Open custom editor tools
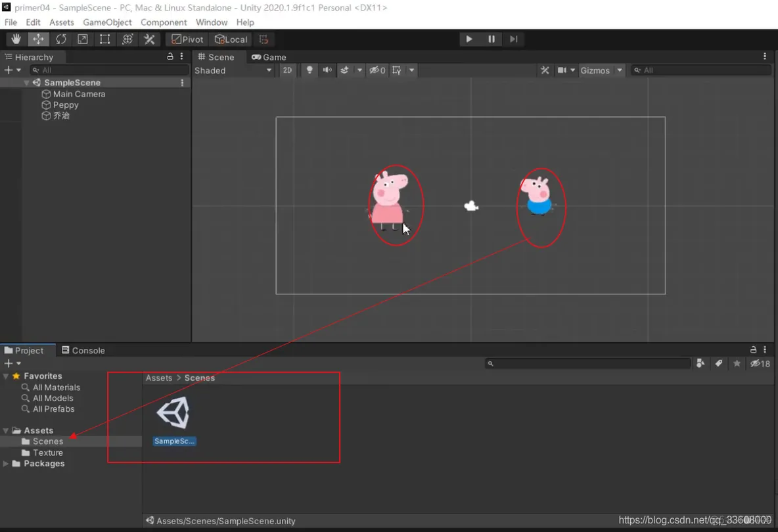 click(149, 39)
